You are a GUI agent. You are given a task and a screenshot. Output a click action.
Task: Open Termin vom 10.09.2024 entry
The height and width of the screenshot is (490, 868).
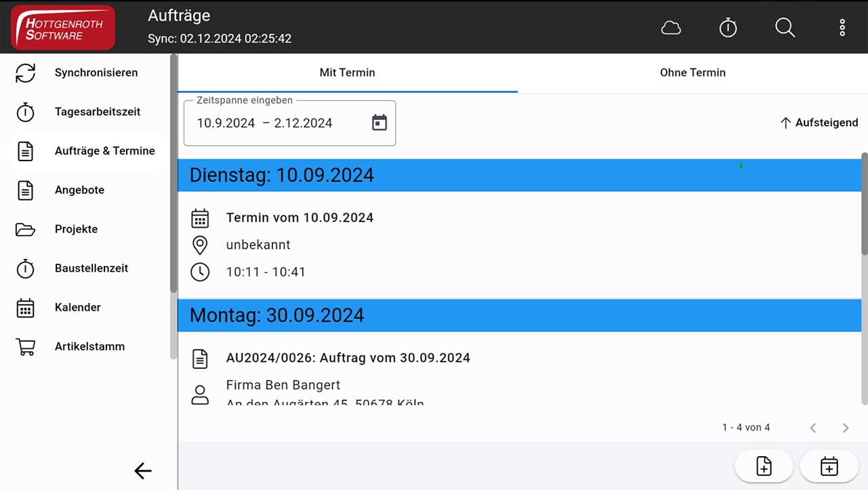[299, 218]
